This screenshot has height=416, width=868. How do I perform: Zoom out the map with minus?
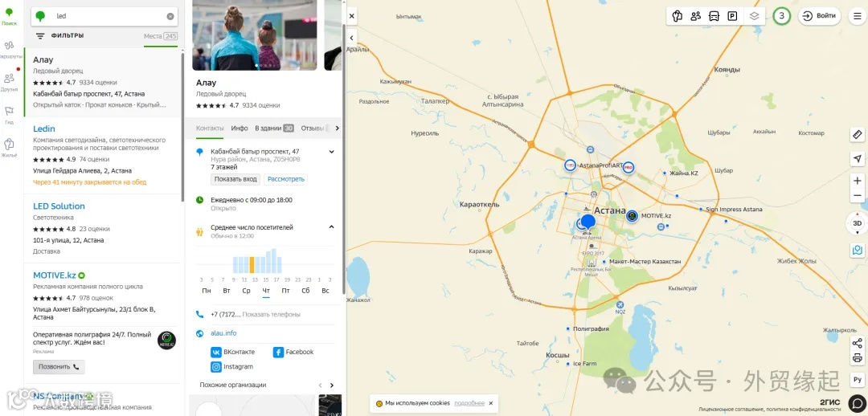(858, 195)
